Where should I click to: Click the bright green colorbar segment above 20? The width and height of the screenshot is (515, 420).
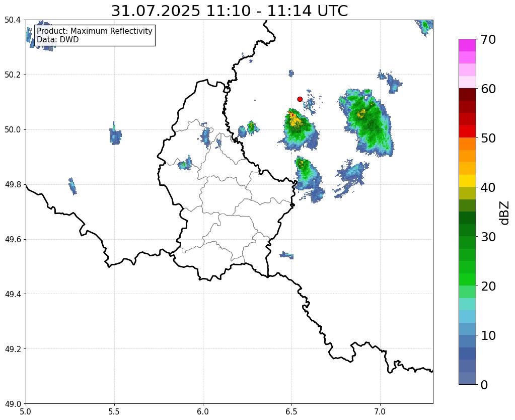(x=467, y=279)
